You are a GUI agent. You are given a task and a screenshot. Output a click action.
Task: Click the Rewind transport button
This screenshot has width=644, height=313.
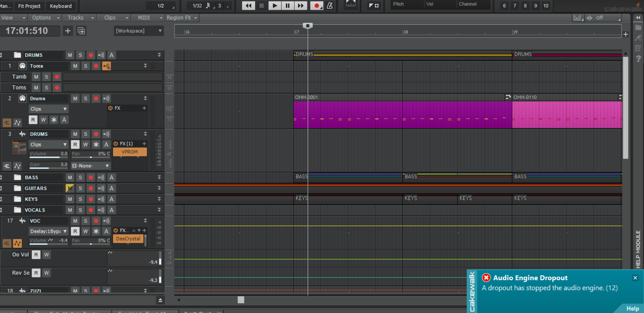tap(248, 6)
